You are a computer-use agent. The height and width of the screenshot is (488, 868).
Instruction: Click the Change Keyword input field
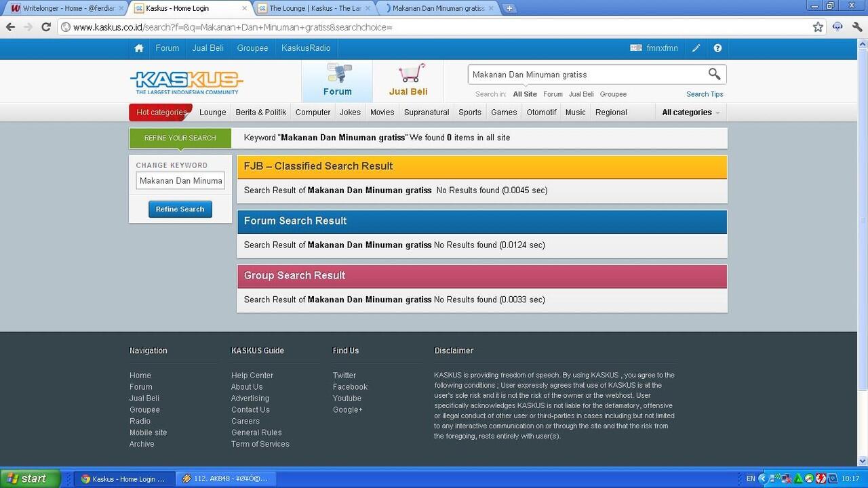click(180, 181)
